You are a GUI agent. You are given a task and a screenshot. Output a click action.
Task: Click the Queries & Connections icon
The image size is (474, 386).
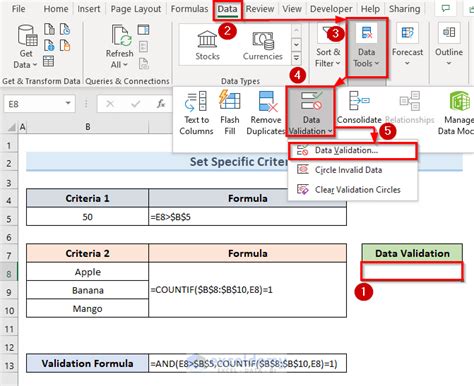(143, 30)
